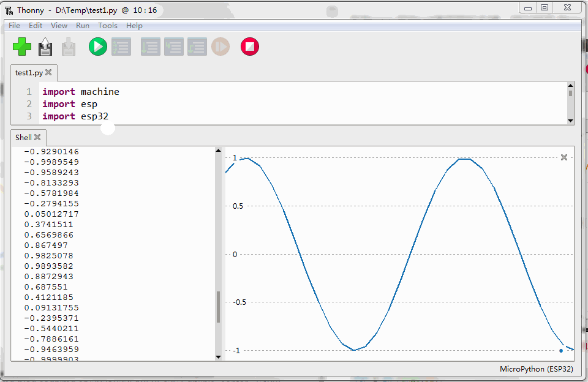Open the Help menu
This screenshot has width=588, height=382.
[x=134, y=26]
